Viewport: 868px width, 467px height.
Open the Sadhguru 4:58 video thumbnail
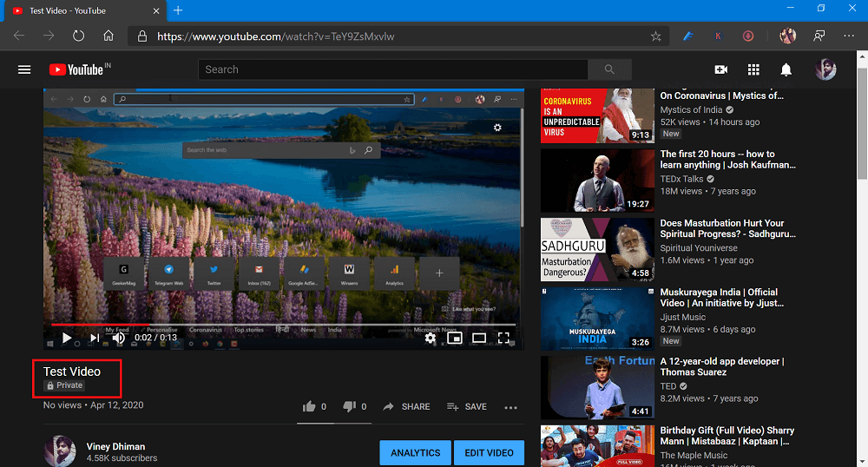[x=597, y=249]
